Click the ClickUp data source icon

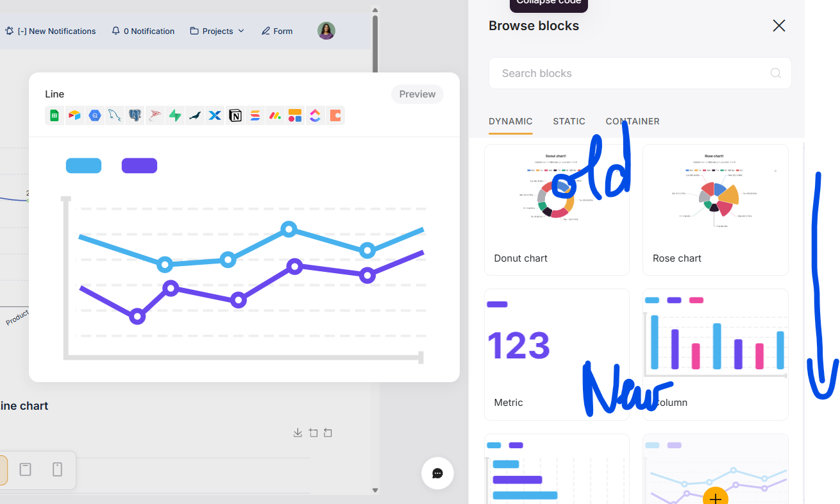pos(315,115)
